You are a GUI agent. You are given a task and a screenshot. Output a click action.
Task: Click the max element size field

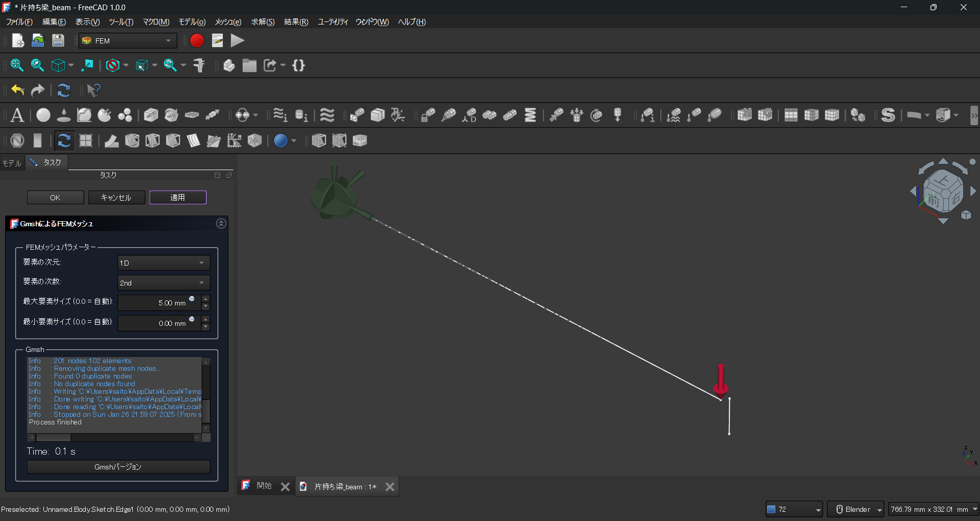coord(159,303)
